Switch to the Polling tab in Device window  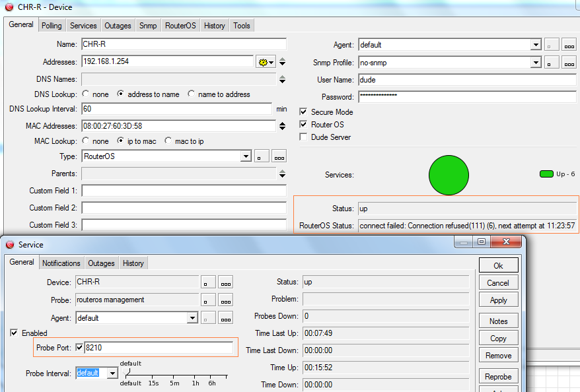click(x=52, y=26)
